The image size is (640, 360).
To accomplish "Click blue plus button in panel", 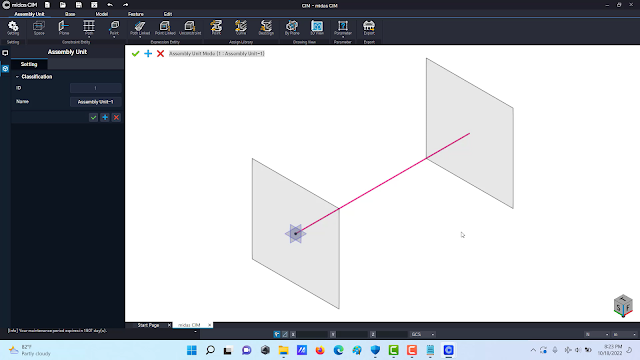I will (x=105, y=118).
